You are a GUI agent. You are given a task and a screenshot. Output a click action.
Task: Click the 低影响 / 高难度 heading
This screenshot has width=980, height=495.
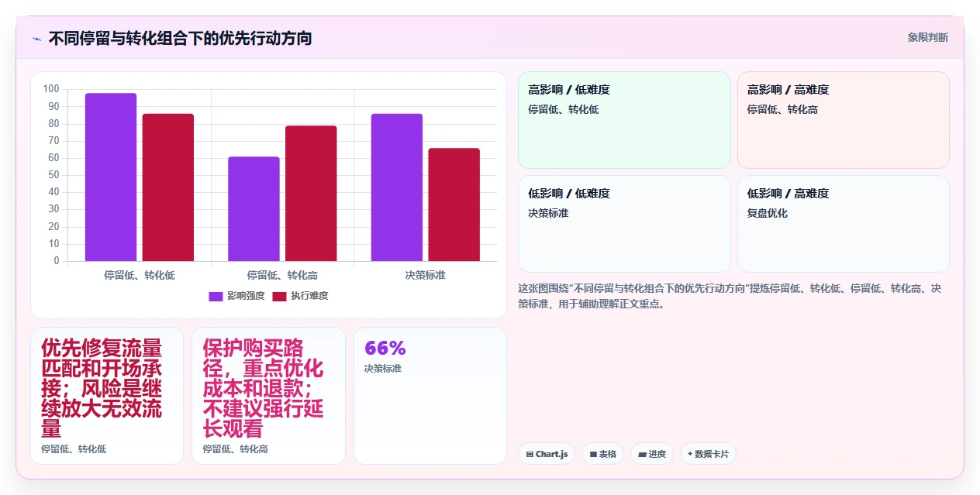coord(788,194)
